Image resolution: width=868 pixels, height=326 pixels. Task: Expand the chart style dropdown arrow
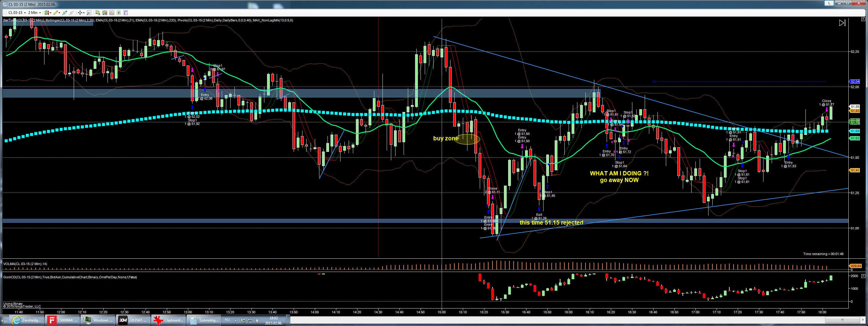click(50, 13)
